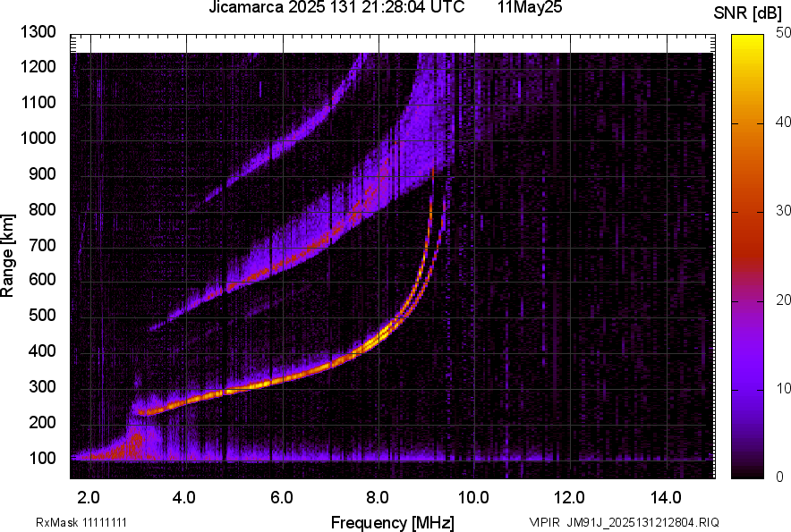Click the 400 range tick label
Viewport: 791px width, 532px height.
coord(42,351)
